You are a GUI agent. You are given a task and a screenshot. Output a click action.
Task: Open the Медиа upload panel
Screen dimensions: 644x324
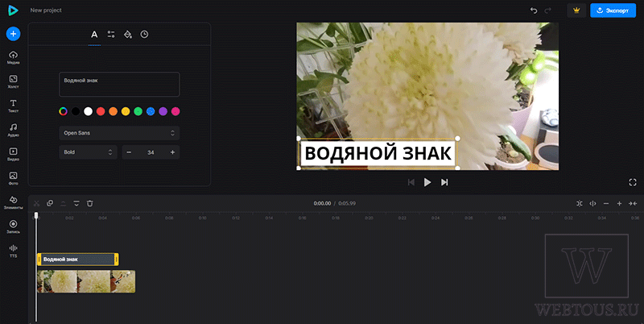pyautogui.click(x=13, y=57)
